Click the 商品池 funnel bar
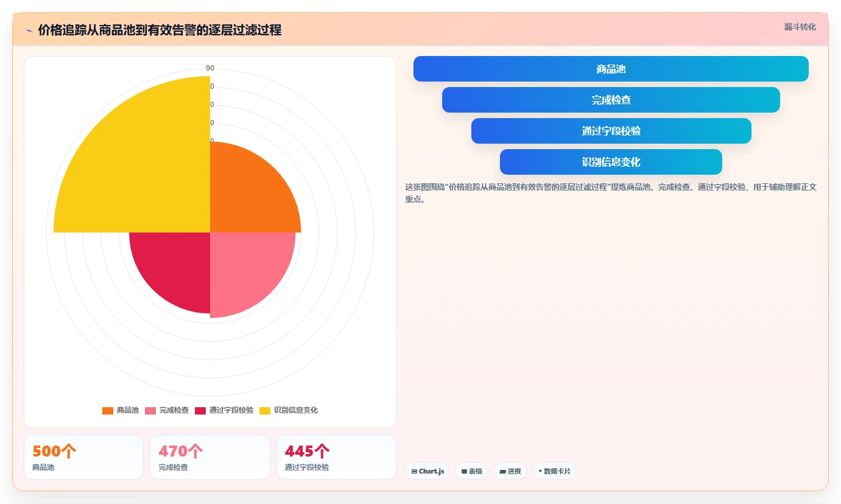Viewport: 841px width, 504px height. coord(611,69)
